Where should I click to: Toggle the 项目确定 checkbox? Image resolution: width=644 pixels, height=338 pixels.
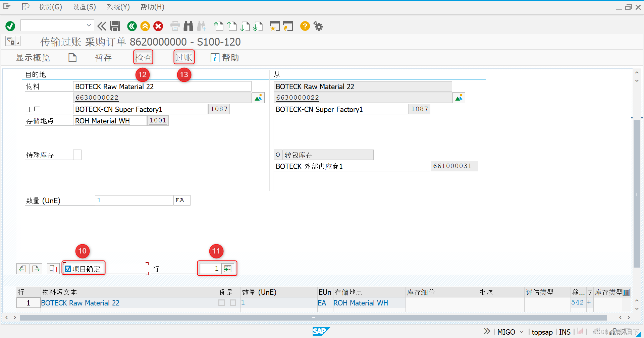click(x=68, y=269)
